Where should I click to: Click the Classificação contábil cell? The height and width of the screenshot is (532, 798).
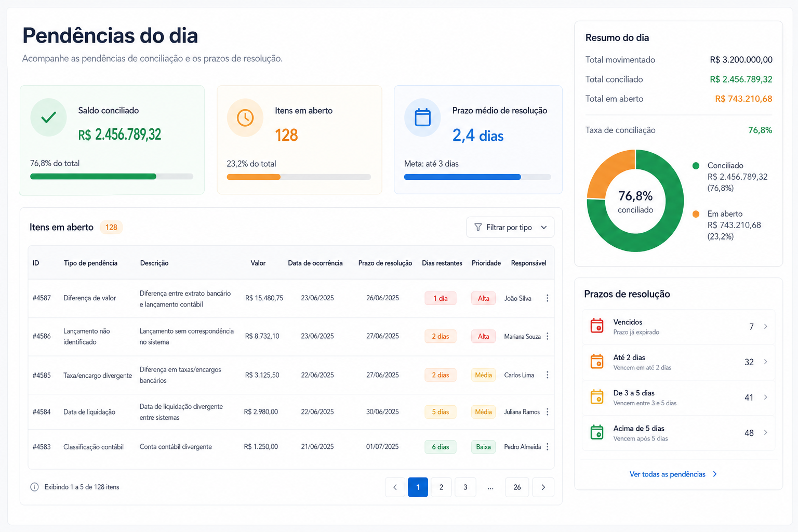click(94, 447)
